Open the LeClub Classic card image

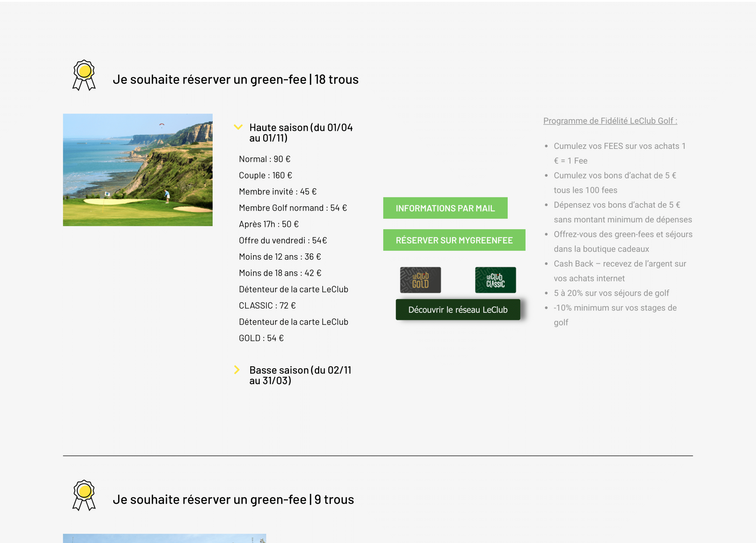(495, 280)
